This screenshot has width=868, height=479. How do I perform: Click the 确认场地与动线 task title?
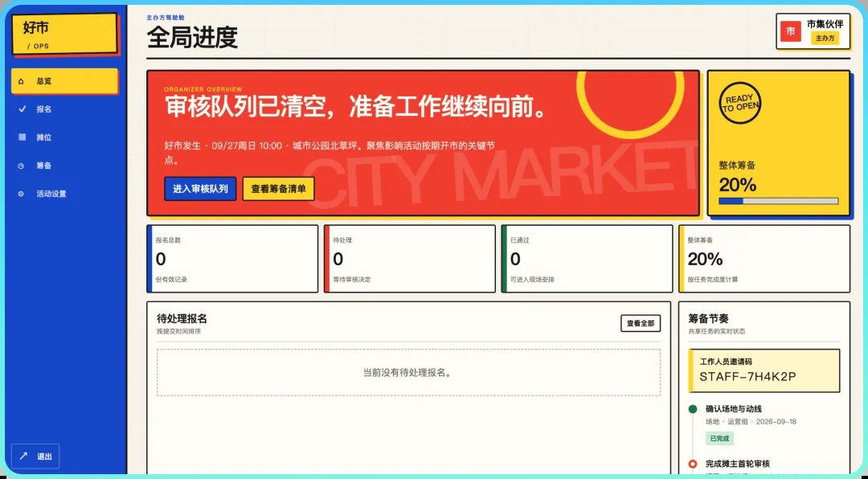click(x=734, y=409)
